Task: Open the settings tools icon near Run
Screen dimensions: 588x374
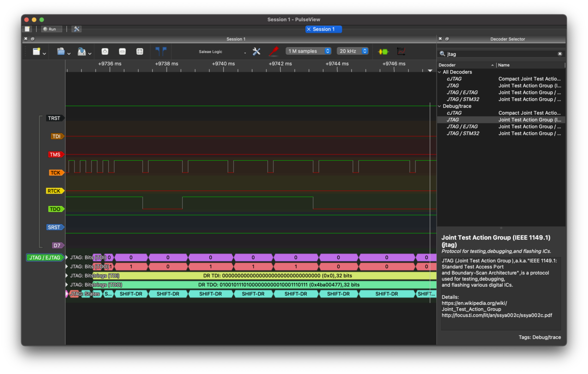Action: 76,29
